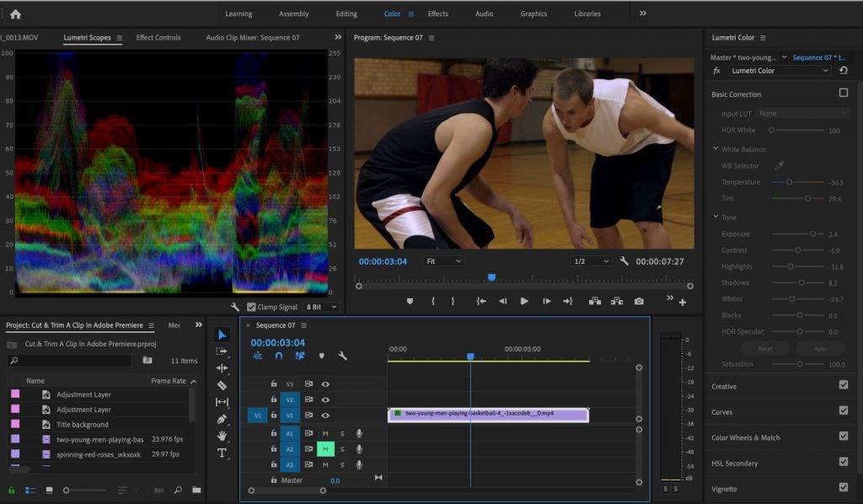Click New Bin folder icon in Project
The width and height of the screenshot is (863, 504).
(196, 490)
